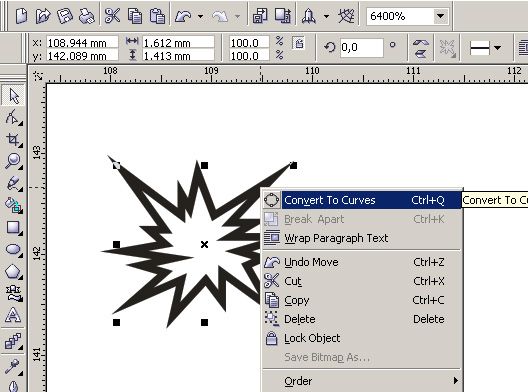Viewport: 528px width, 392px height.
Task: Select the Freehand drawing tool
Action: (13, 183)
